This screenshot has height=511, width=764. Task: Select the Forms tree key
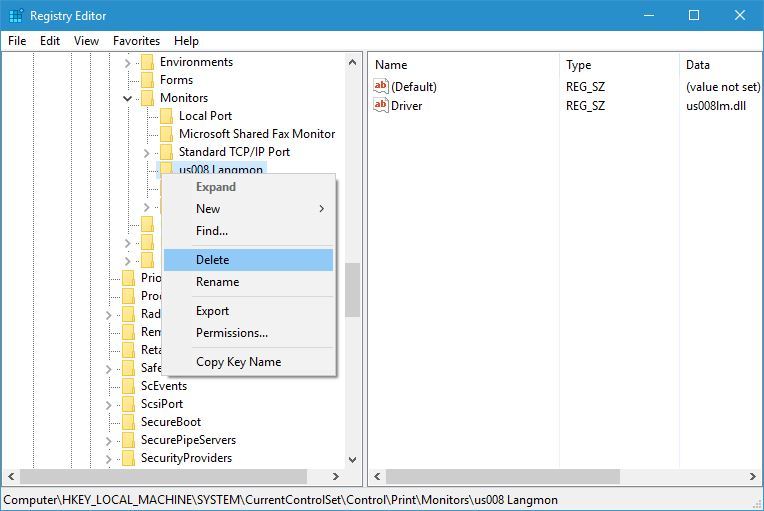click(176, 80)
